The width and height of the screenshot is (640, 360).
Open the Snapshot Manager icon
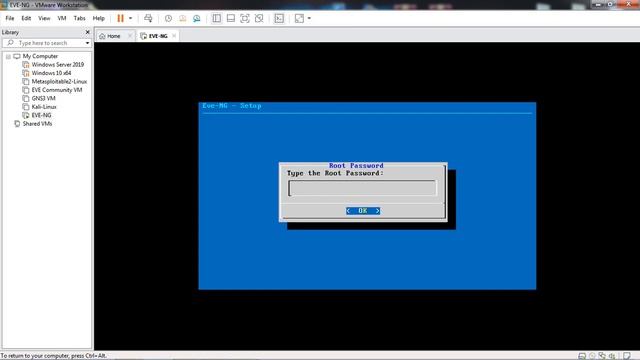click(x=197, y=18)
